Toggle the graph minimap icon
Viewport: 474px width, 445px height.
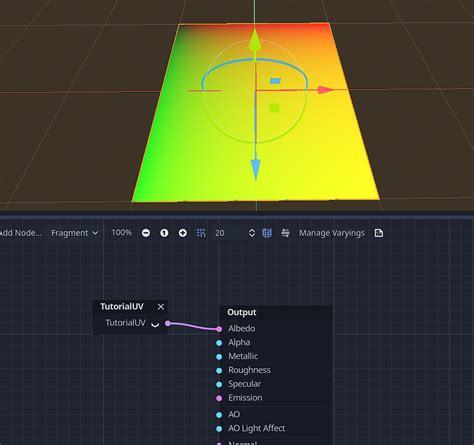[267, 233]
